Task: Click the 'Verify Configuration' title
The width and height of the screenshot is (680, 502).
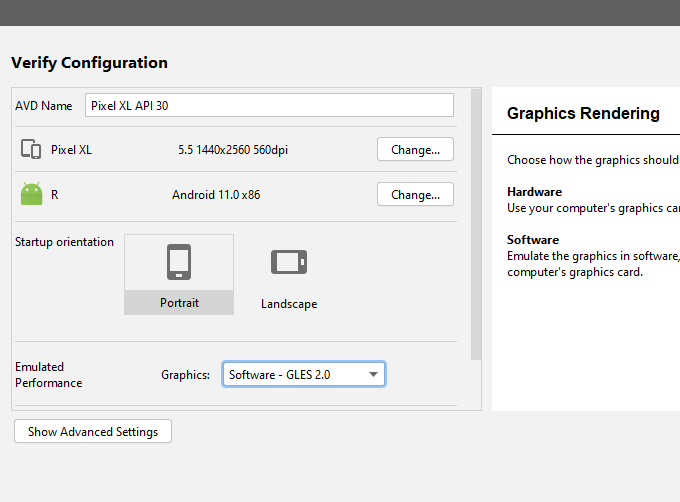Action: coord(89,63)
